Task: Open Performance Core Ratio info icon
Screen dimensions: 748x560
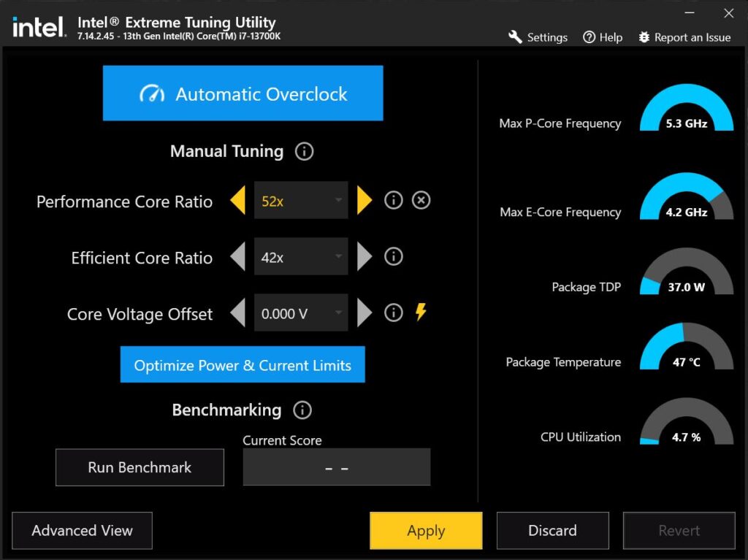Action: click(394, 200)
